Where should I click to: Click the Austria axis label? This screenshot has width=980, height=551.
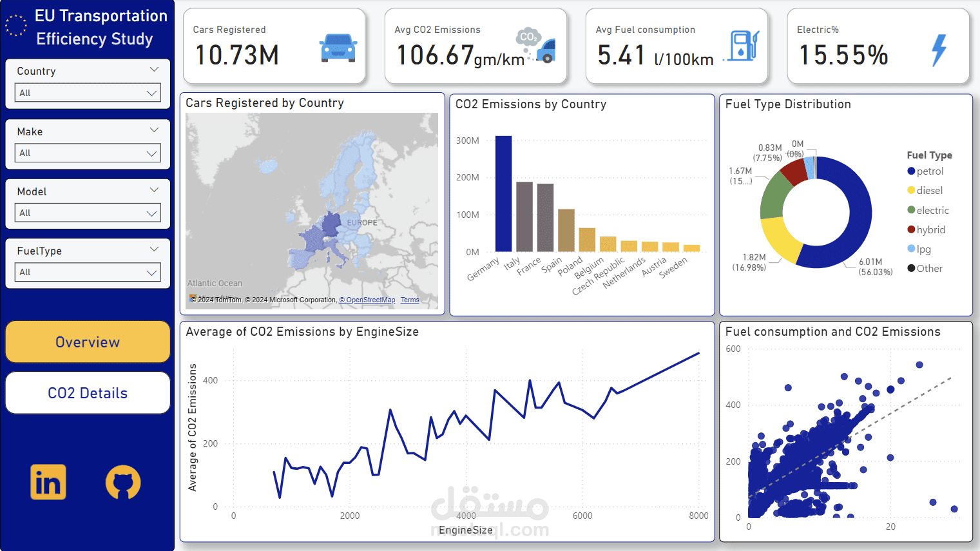[653, 267]
